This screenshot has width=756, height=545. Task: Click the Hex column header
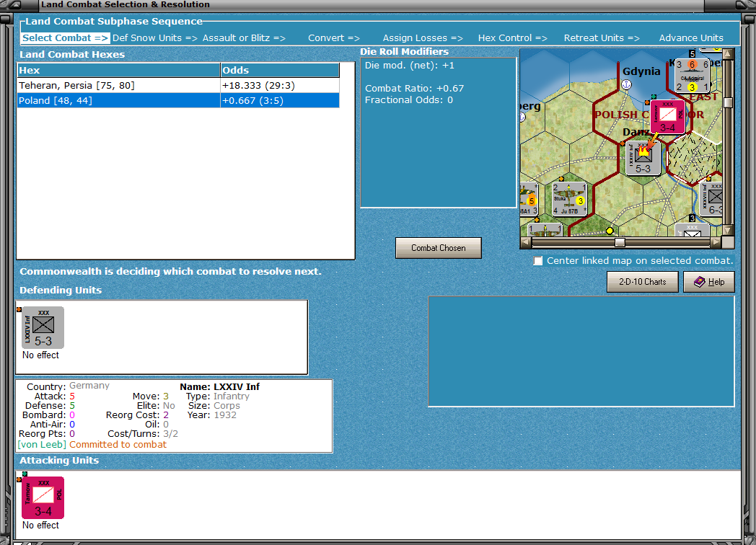pyautogui.click(x=118, y=71)
